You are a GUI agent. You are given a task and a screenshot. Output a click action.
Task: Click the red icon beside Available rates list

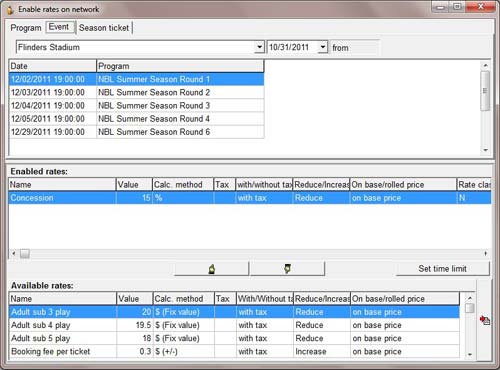(485, 320)
